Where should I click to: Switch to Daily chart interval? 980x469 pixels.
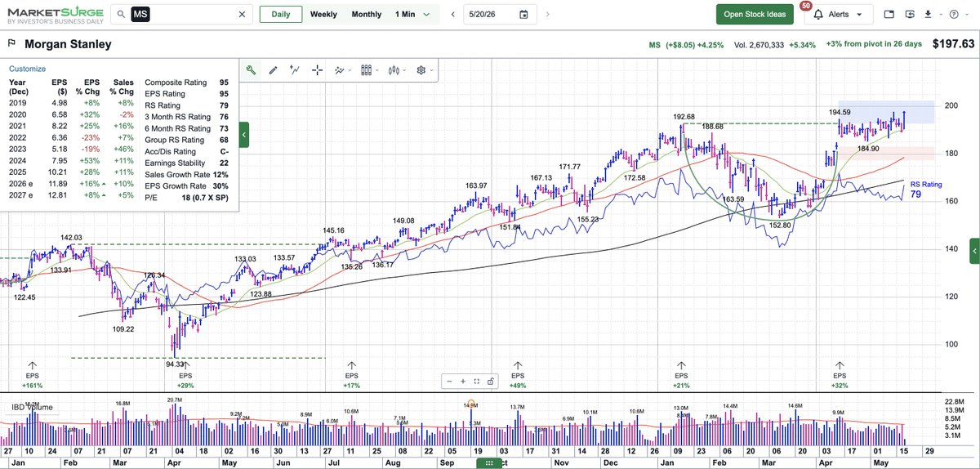point(280,15)
